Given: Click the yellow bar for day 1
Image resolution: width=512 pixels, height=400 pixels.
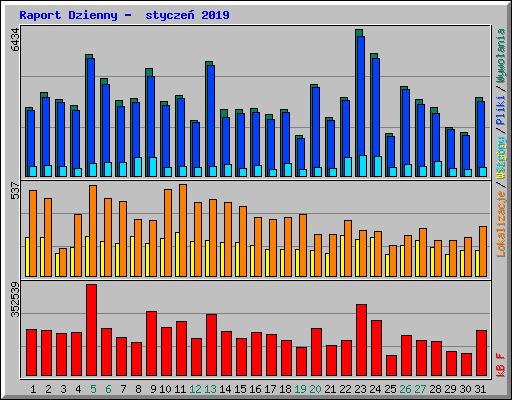Looking at the screenshot, I should [28, 257].
